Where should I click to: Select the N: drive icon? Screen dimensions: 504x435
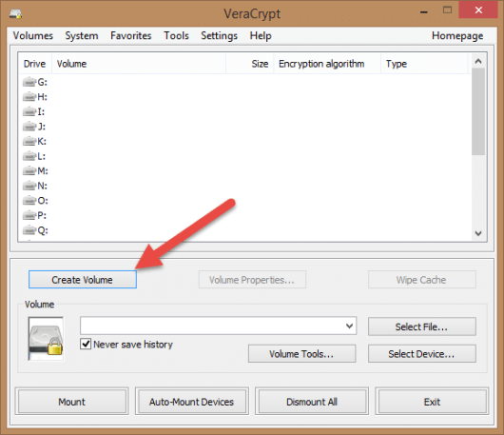coord(29,186)
